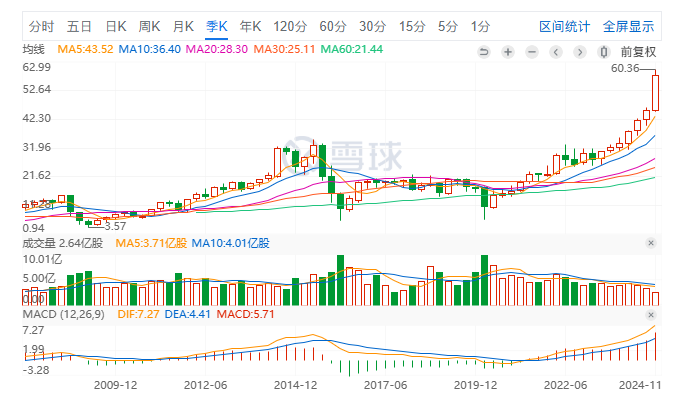
Task: Pan chart left with left arrow icon
Action: tap(556, 52)
